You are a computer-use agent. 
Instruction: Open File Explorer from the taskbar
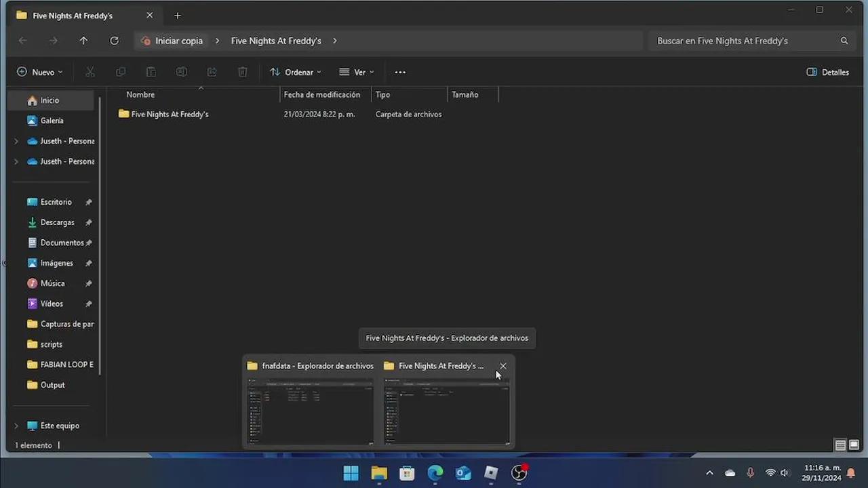379,473
